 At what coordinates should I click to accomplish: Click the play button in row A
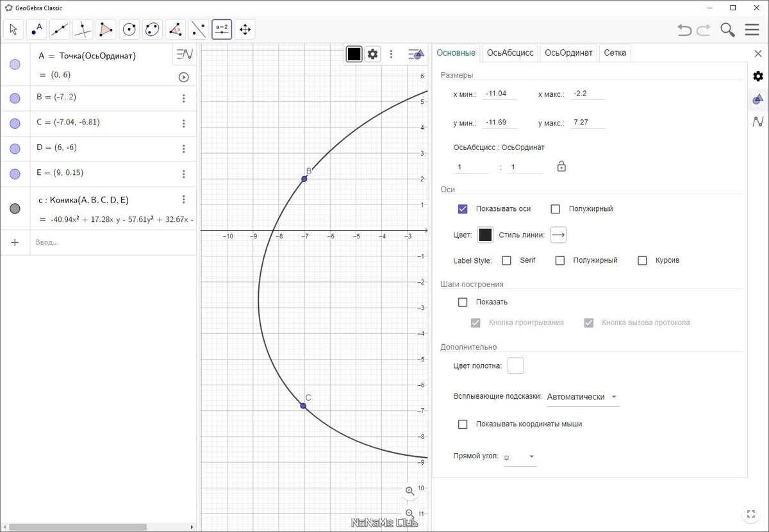point(184,77)
